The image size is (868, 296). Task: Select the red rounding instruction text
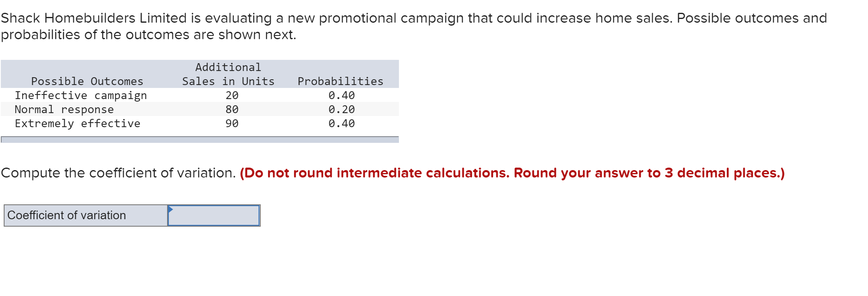point(512,173)
